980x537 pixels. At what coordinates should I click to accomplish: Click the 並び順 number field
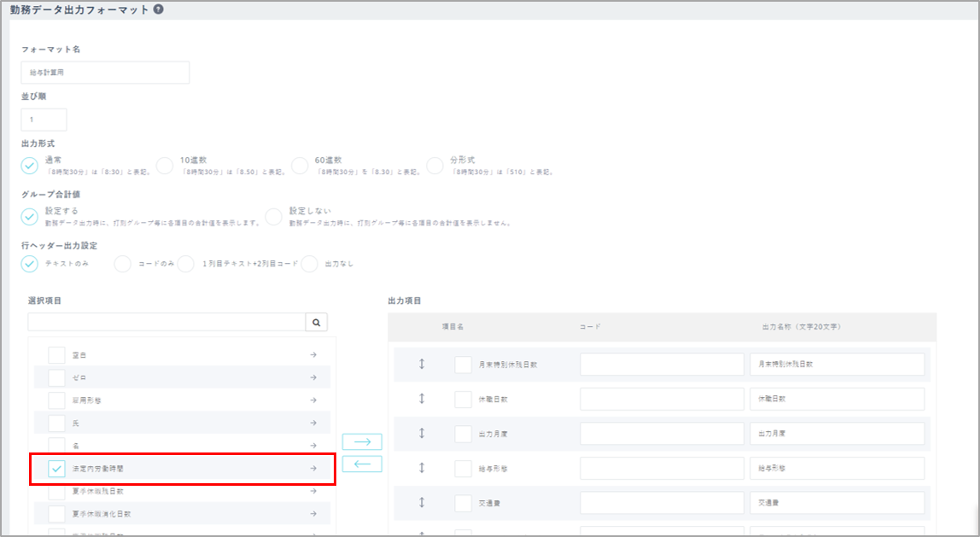[x=44, y=120]
